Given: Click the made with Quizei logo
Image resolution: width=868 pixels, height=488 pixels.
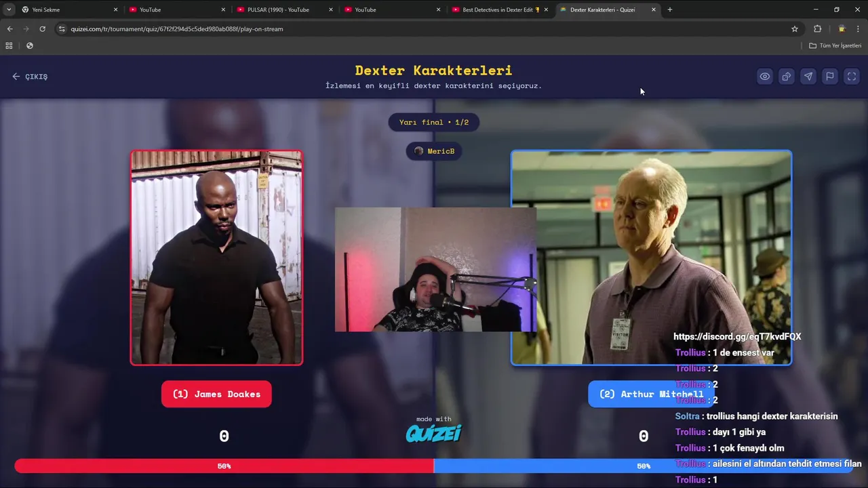Looking at the screenshot, I should coord(434,429).
